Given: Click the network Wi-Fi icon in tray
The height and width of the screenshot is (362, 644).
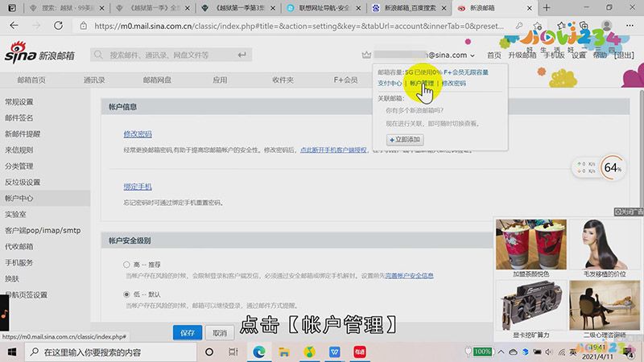Looking at the screenshot, I should [x=561, y=352].
